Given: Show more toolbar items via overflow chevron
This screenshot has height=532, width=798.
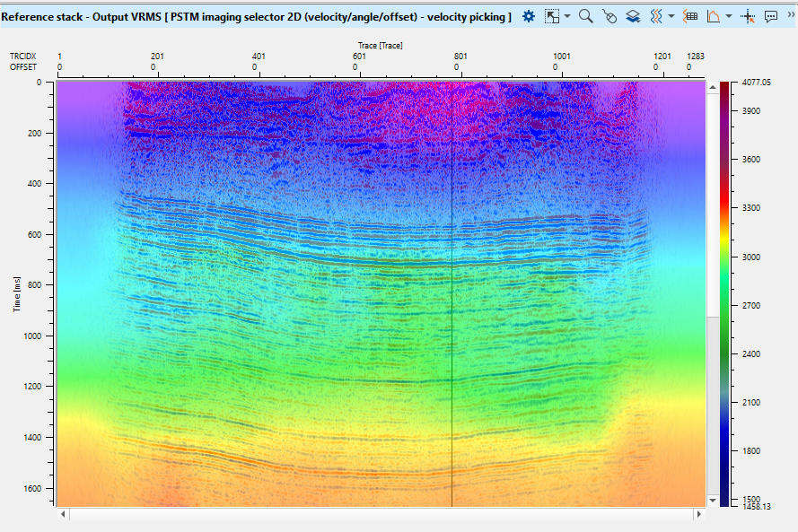Looking at the screenshot, I should point(790,16).
